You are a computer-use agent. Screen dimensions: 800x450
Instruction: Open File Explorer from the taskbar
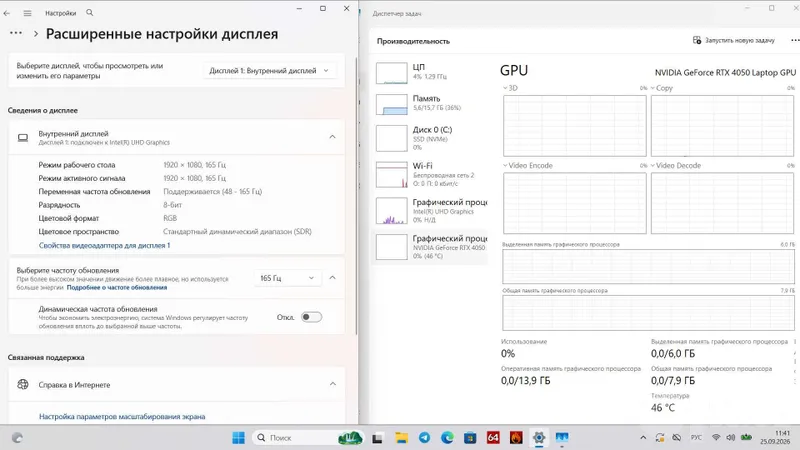pos(402,438)
